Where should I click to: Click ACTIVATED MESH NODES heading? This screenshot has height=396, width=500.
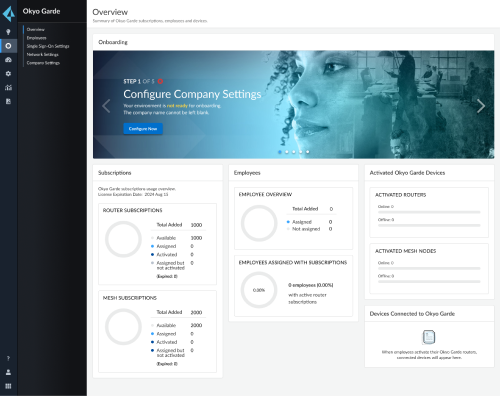[406, 251]
